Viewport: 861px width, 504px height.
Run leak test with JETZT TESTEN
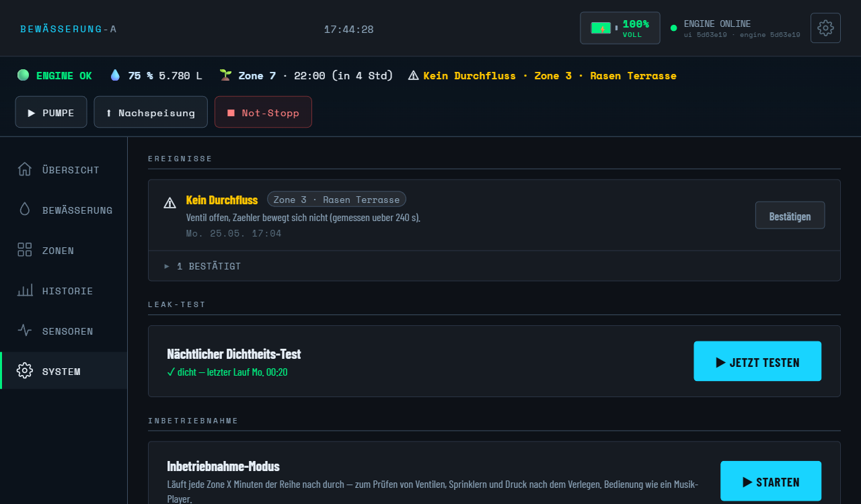point(757,362)
